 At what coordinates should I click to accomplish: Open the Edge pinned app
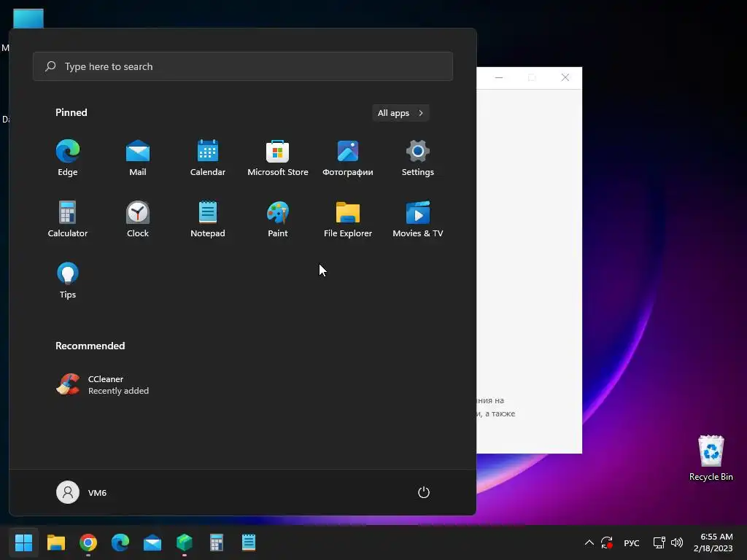click(68, 158)
